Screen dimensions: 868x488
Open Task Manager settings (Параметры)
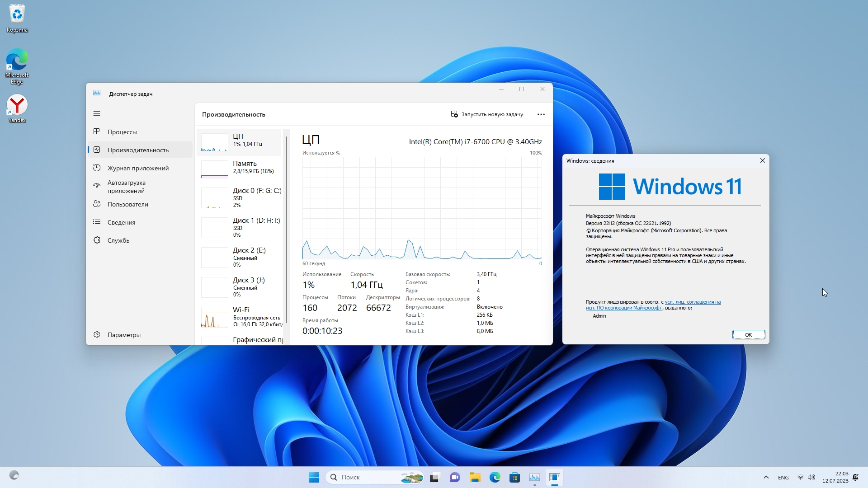(123, 335)
